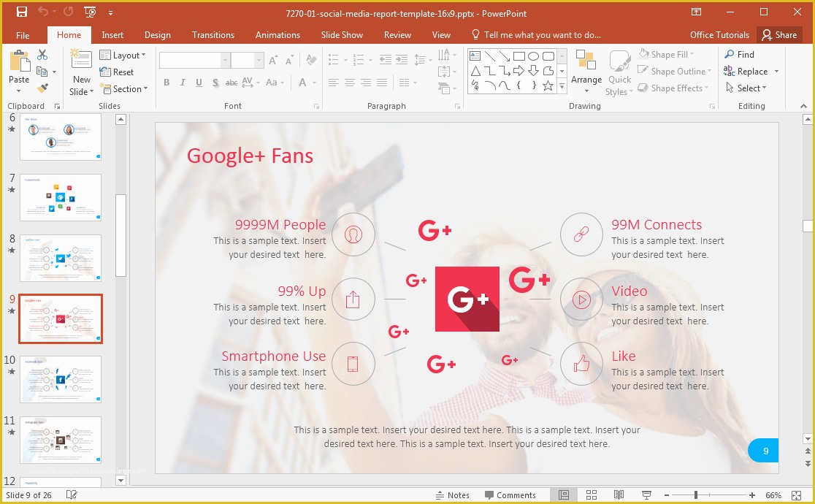Start Slide Show from status bar icon

tap(646, 495)
